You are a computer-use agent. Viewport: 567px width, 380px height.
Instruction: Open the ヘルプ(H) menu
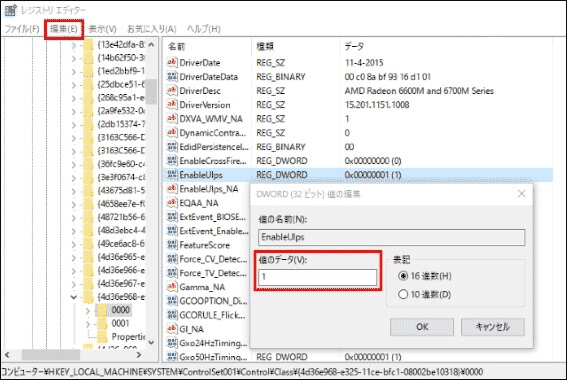click(204, 29)
